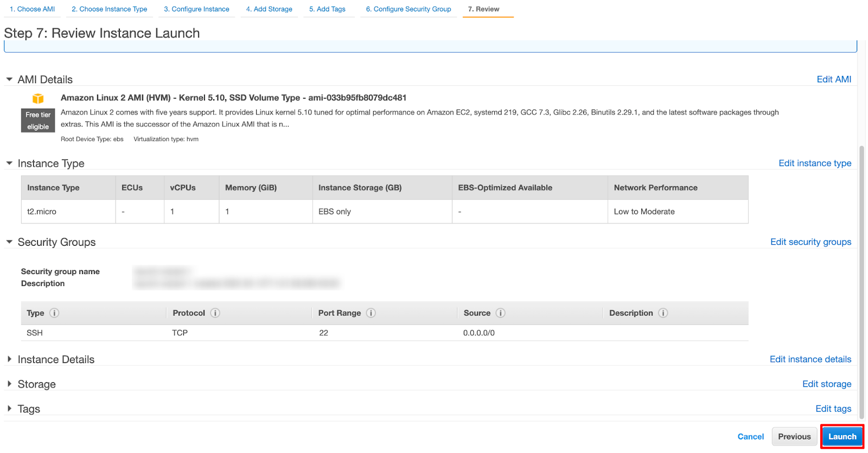Click the Cancel link

pos(751,437)
